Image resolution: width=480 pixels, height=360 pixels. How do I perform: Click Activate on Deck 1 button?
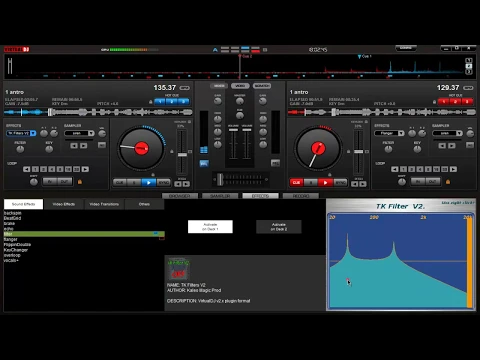pyautogui.click(x=210, y=227)
